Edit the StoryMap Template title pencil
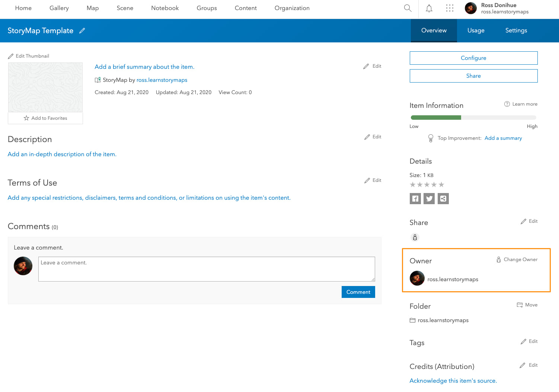This screenshot has width=559, height=392. point(82,30)
